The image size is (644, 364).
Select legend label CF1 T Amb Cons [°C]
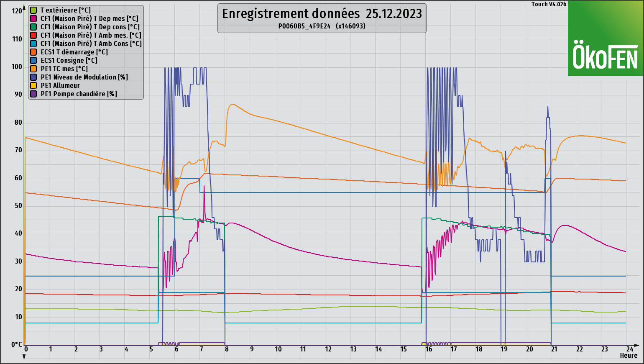(91, 44)
